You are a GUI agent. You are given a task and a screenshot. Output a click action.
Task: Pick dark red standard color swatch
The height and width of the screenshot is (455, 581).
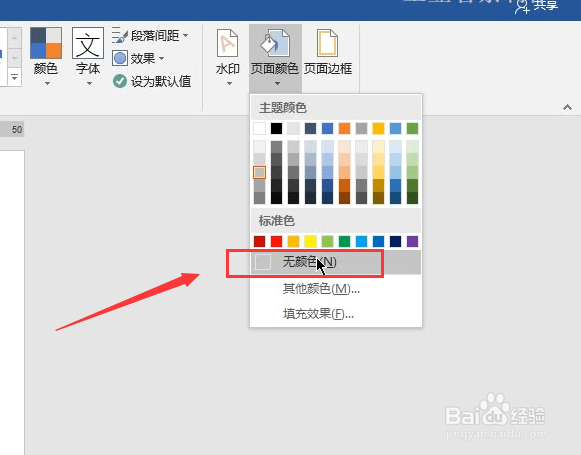pyautogui.click(x=259, y=242)
